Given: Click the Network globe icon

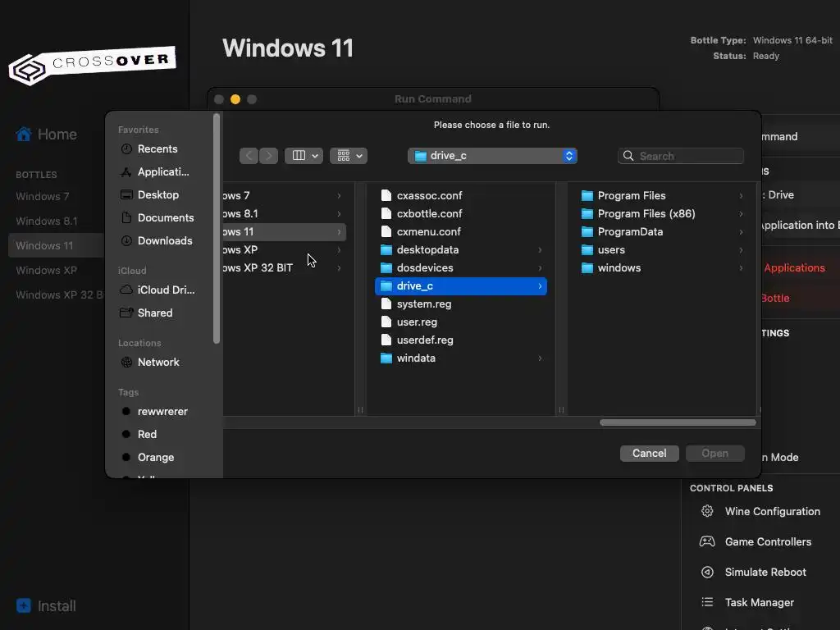Looking at the screenshot, I should 126,362.
